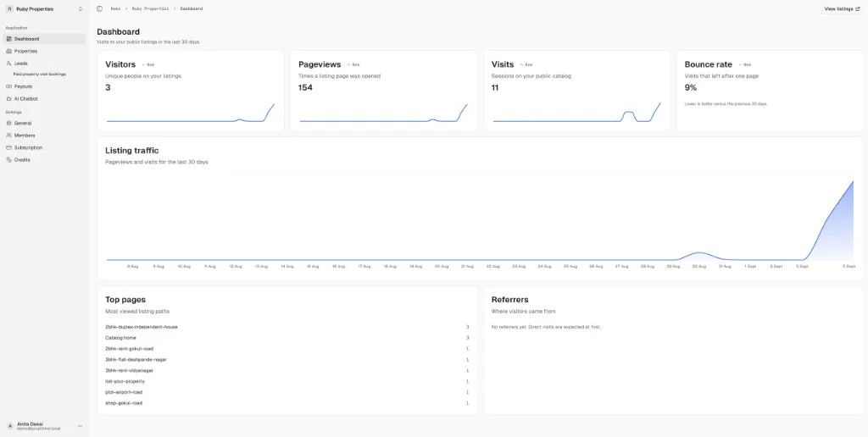Select the 3bhk-flat-deshpande-nagar row
868x437 pixels.
click(287, 360)
